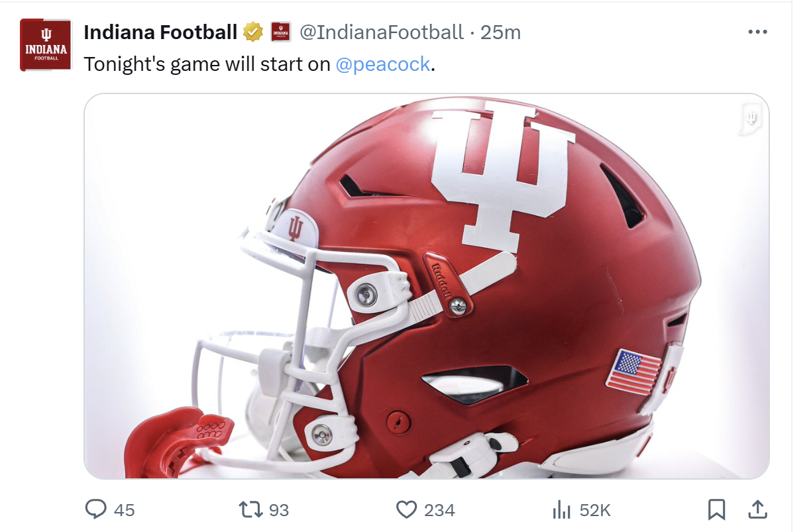Open the reply speech bubble icon
The image size is (811, 532).
tap(96, 509)
